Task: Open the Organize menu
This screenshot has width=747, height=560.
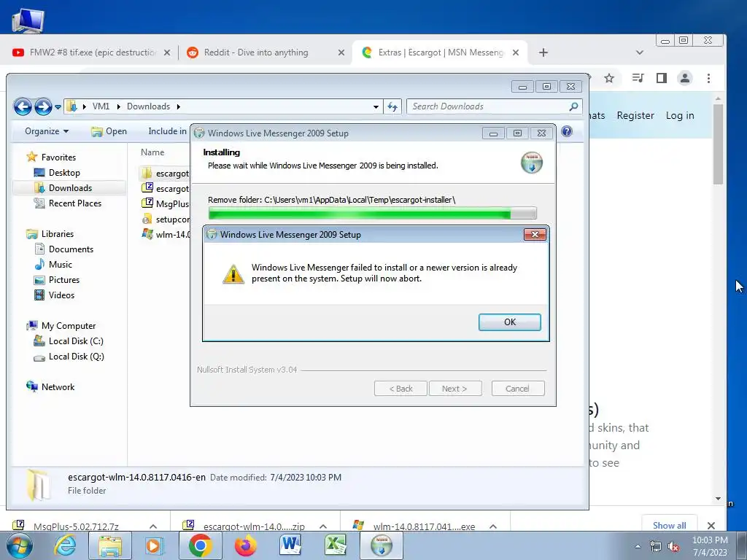Action: 47,131
